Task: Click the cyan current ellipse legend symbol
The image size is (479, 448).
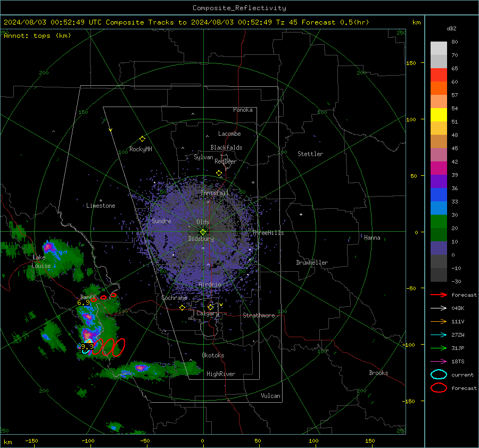Action: (x=439, y=374)
